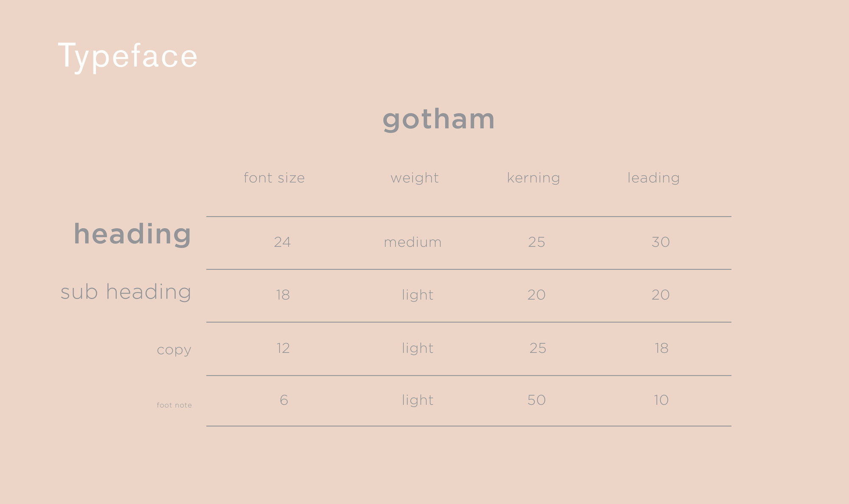849x504 pixels.
Task: Select the copy row label
Action: pos(174,350)
